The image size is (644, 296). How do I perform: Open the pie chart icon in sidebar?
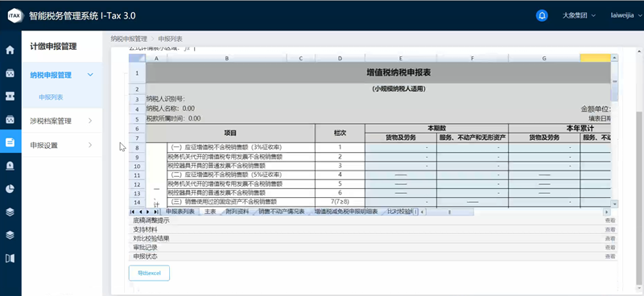[x=10, y=188]
